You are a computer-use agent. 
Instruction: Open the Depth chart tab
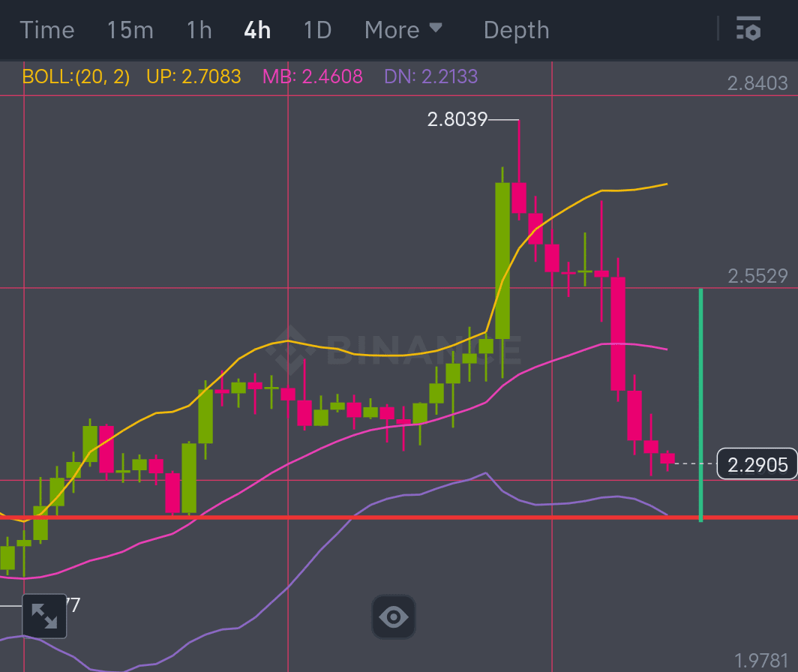tap(517, 30)
